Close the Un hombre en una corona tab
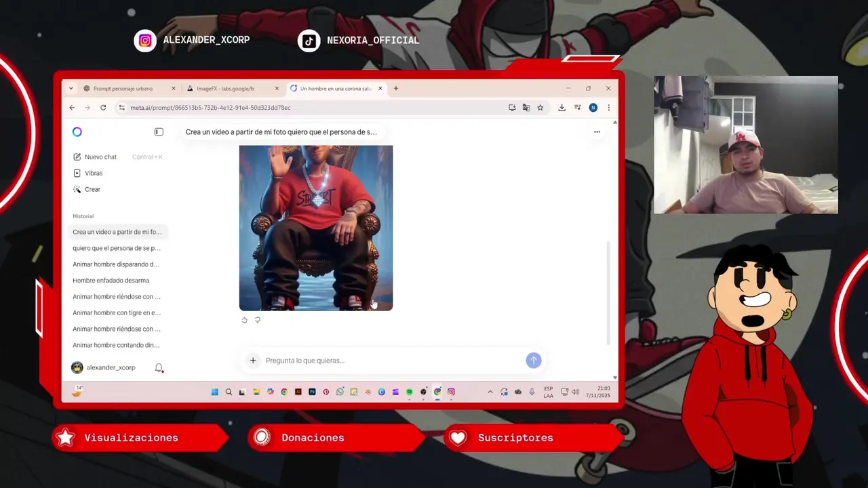Viewport: 868px width, 488px height. [x=380, y=88]
